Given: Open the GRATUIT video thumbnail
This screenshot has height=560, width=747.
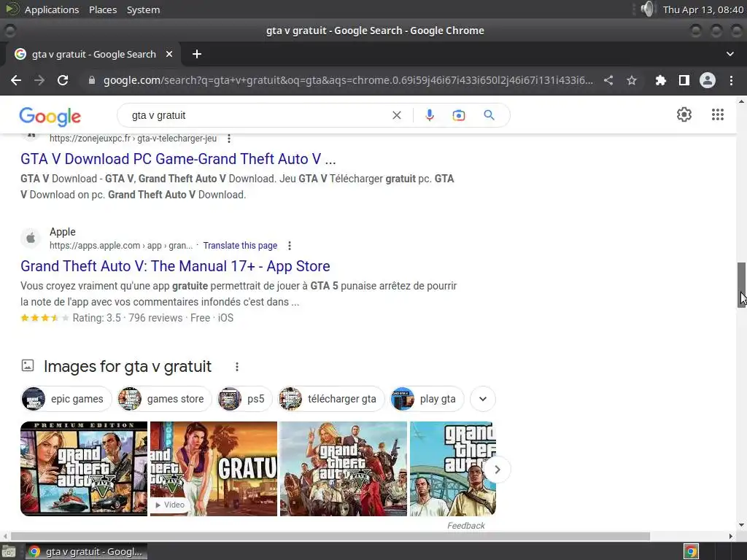Looking at the screenshot, I should (x=214, y=469).
